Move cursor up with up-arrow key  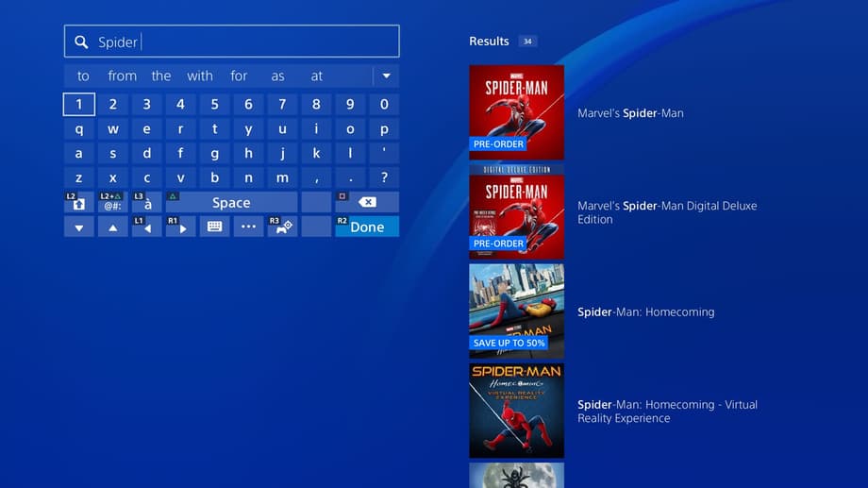[x=113, y=227]
